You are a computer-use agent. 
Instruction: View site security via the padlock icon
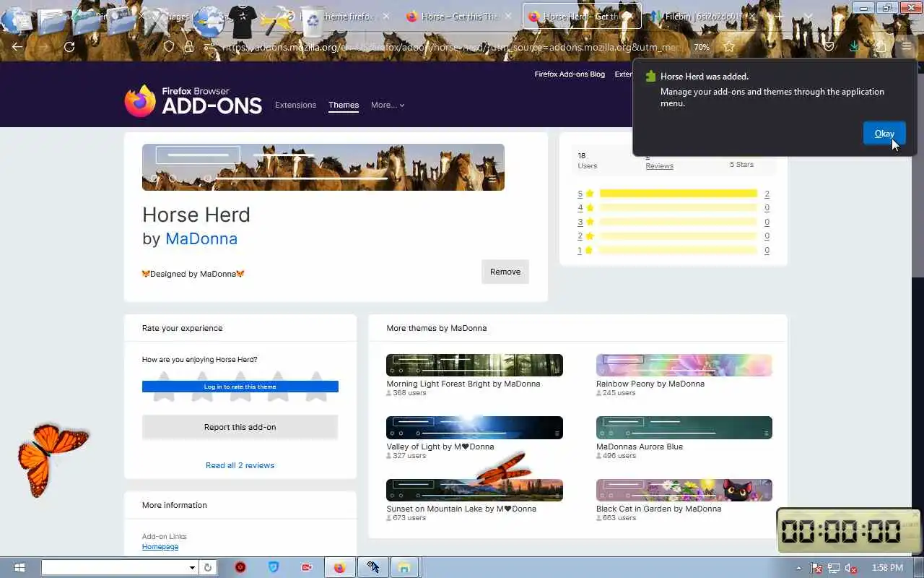(188, 47)
